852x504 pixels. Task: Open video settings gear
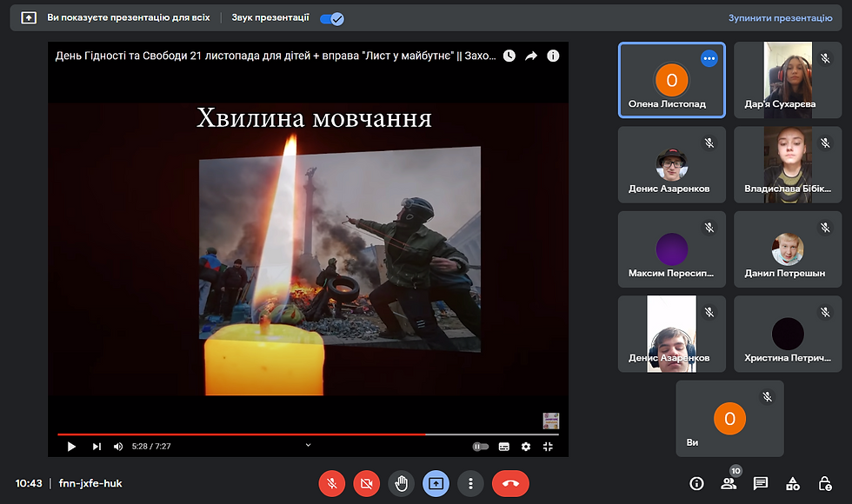point(525,447)
